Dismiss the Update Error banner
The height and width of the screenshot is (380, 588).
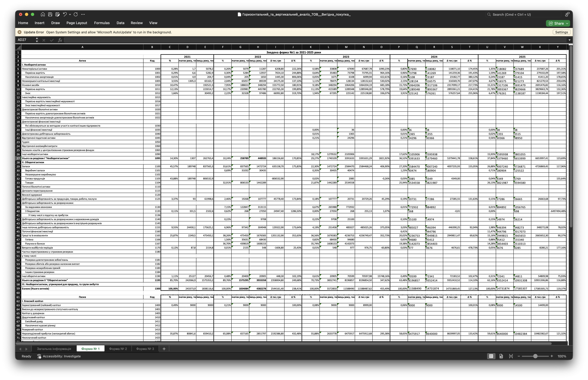[x=20, y=32]
